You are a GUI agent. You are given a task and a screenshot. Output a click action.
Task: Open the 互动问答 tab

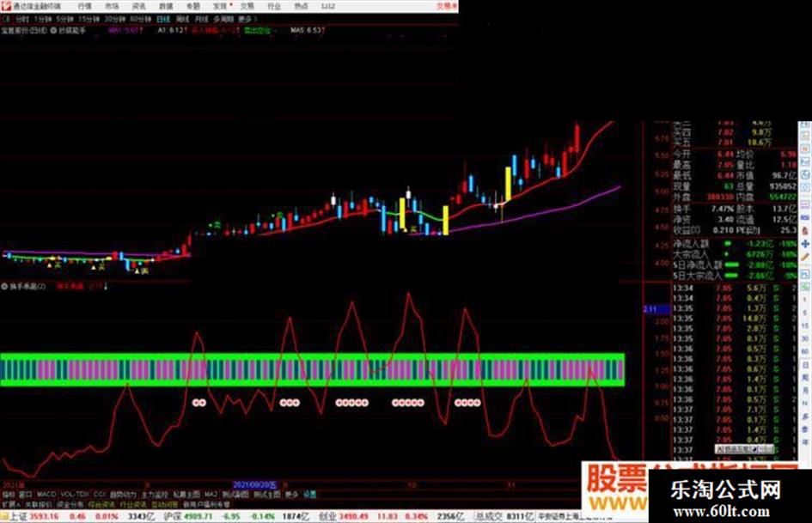coord(164,504)
